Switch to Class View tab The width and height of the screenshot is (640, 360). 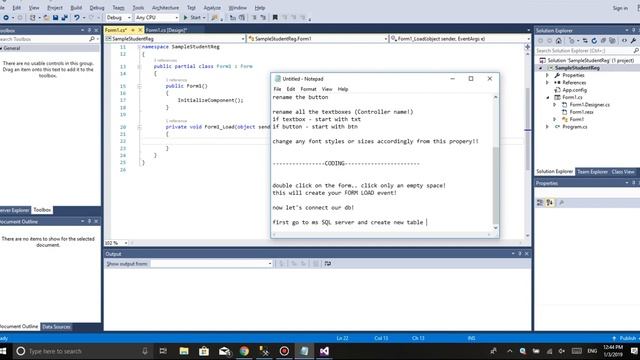pyautogui.click(x=623, y=172)
